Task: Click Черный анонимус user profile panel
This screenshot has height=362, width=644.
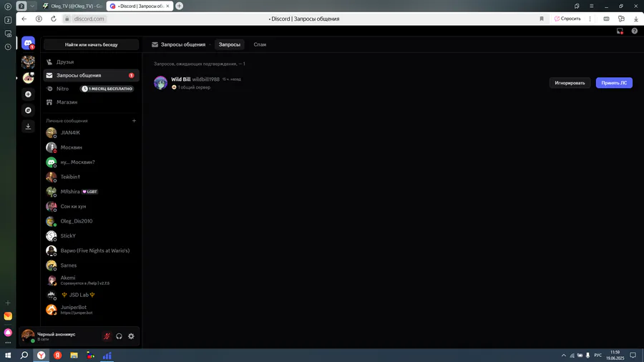Action: click(x=59, y=336)
